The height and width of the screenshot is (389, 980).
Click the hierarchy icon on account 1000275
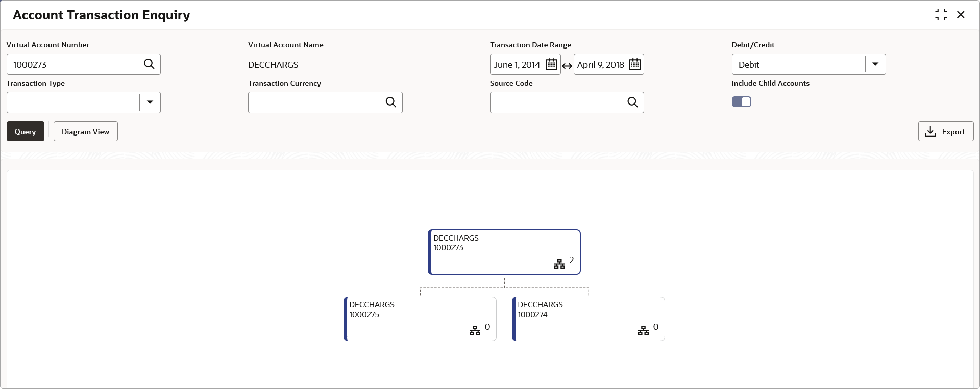pyautogui.click(x=475, y=331)
